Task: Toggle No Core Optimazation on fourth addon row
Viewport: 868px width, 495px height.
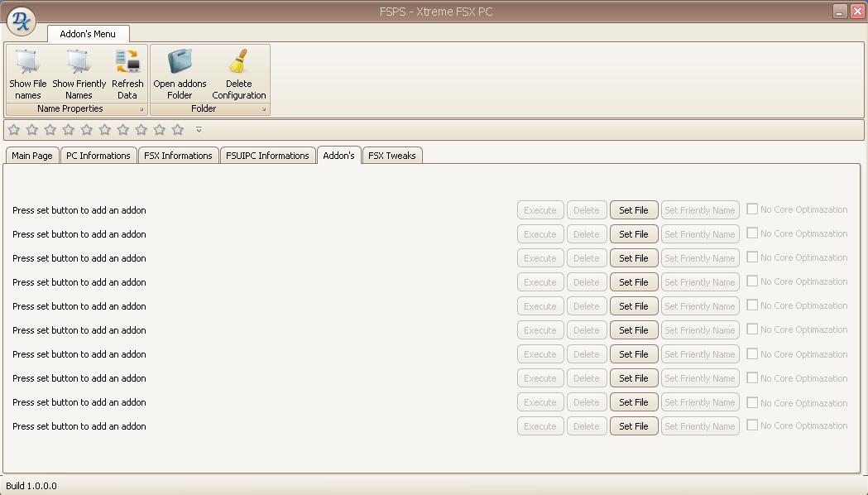Action: 752,281
